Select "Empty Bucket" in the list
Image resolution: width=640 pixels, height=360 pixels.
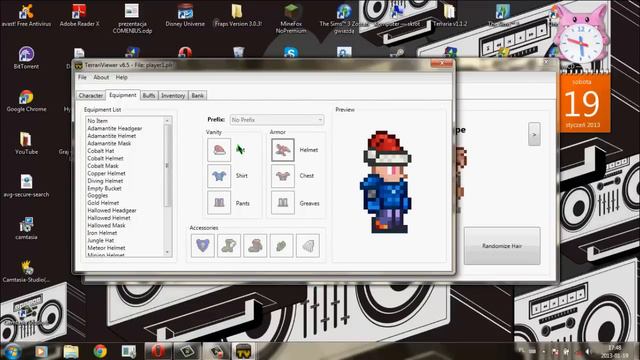click(x=104, y=188)
